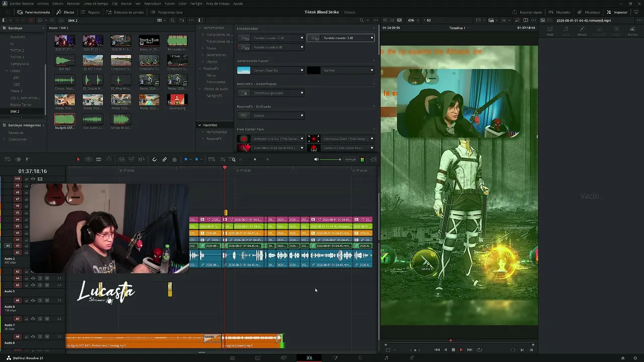Toggle timeline snapping magnet
This screenshot has height=362, width=644.
click(x=154, y=159)
